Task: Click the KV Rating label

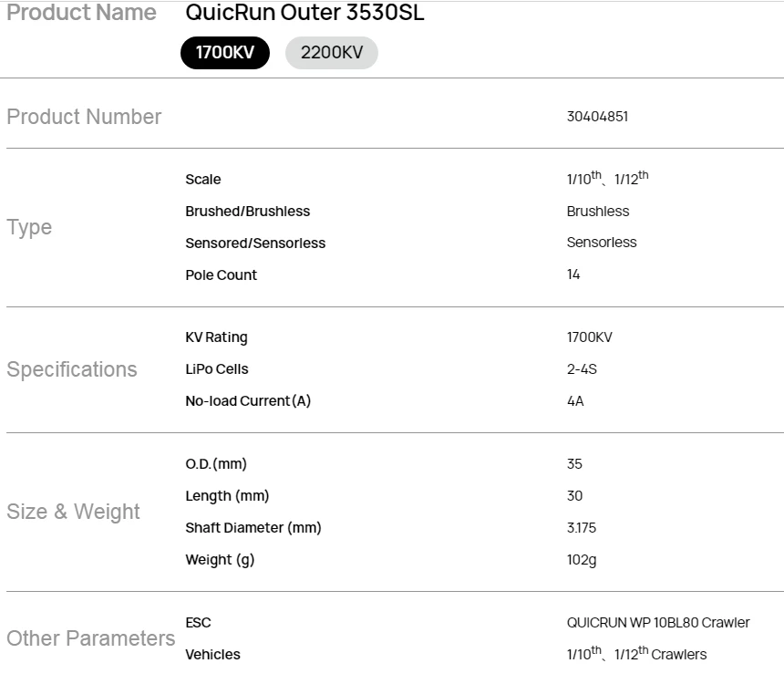Action: (216, 337)
